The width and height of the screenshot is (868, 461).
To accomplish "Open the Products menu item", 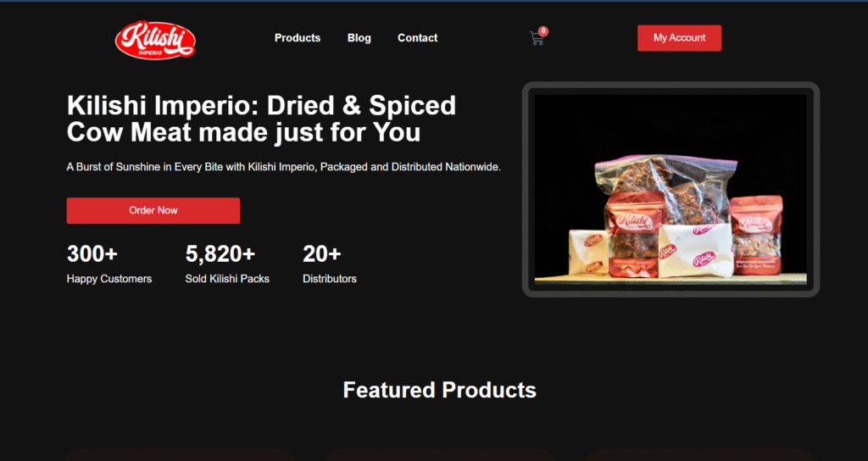I will click(x=298, y=38).
